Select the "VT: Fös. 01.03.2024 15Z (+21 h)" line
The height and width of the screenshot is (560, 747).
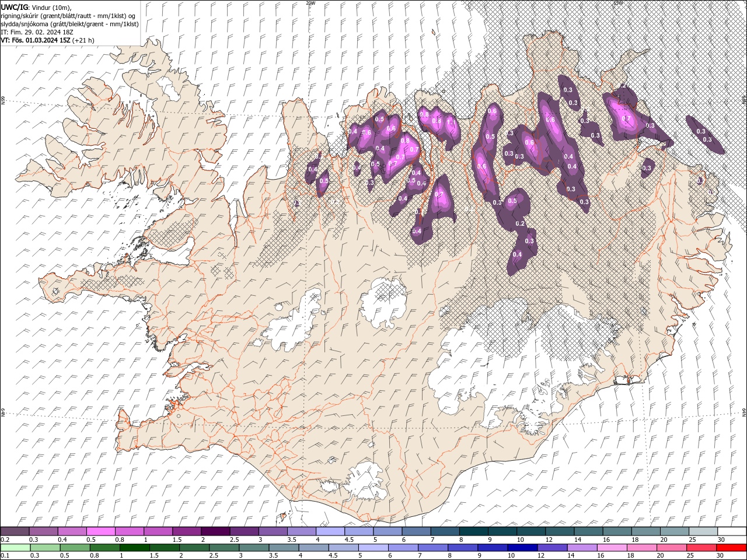47,40
